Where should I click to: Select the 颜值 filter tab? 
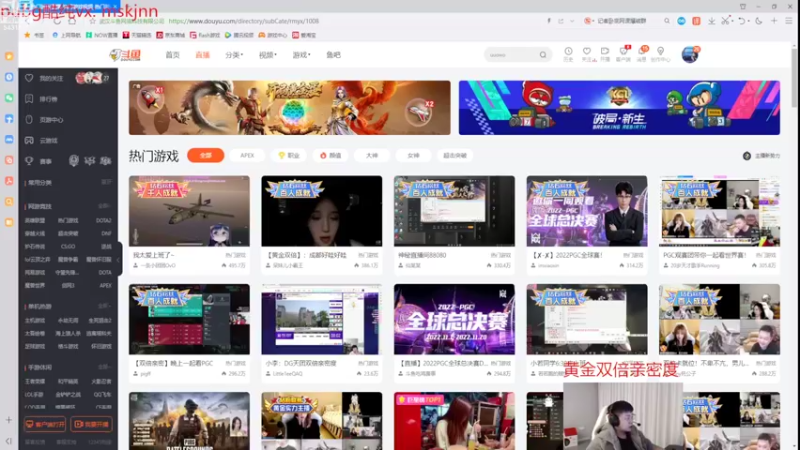tap(330, 155)
